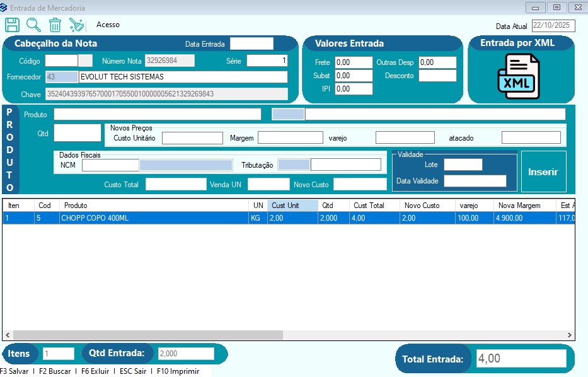
Task: Click the clear form broom icon
Action: pyautogui.click(x=76, y=25)
